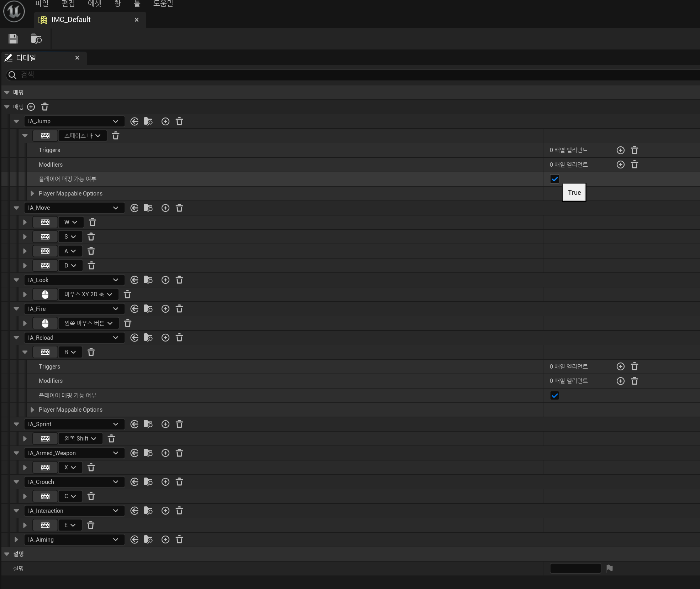Viewport: 700px width, 589px height.
Task: Add new mapping with top plus icon
Action: click(x=31, y=107)
